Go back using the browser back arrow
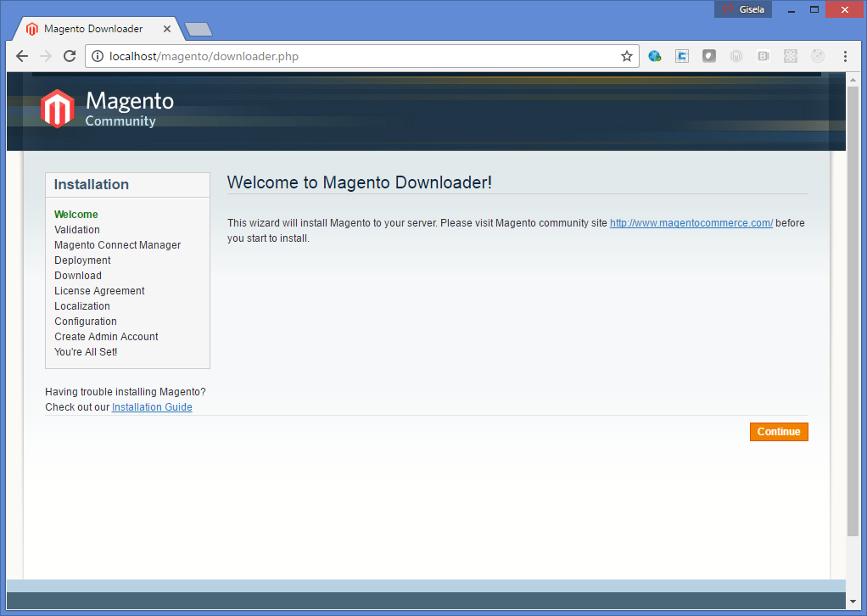 point(22,57)
